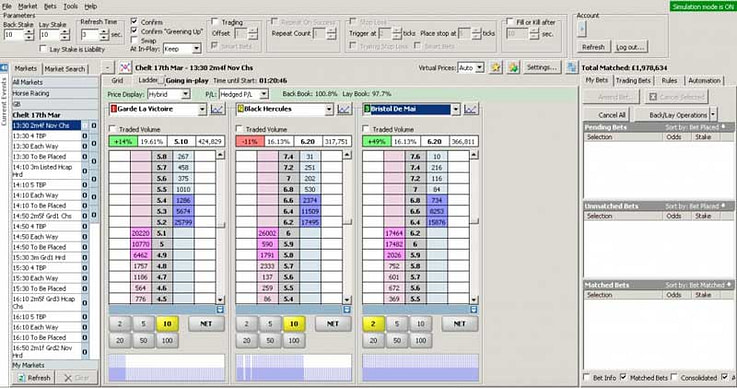Select 14:10 3m Listed Hcap Hrd market
Image resolution: width=737 pixels, height=388 pixels.
coord(46,170)
